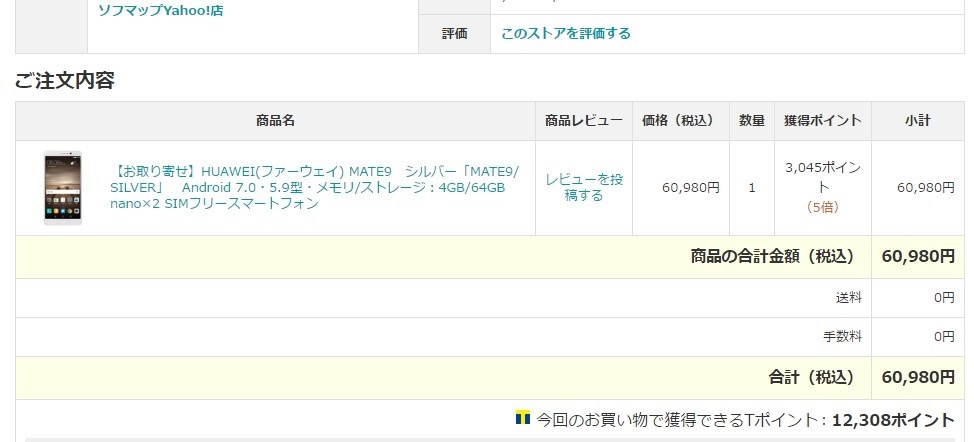Click the 12,308ポイント T-point total

point(893,420)
